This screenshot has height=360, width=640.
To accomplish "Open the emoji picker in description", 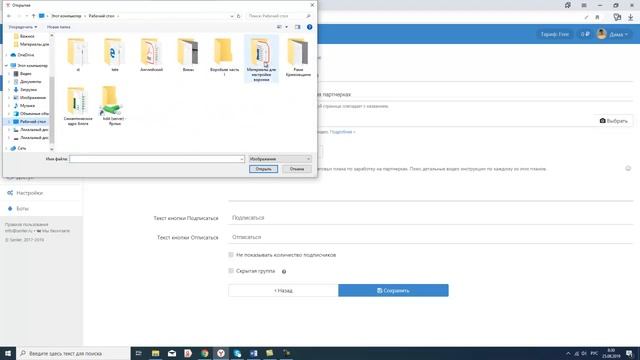I will click(628, 169).
